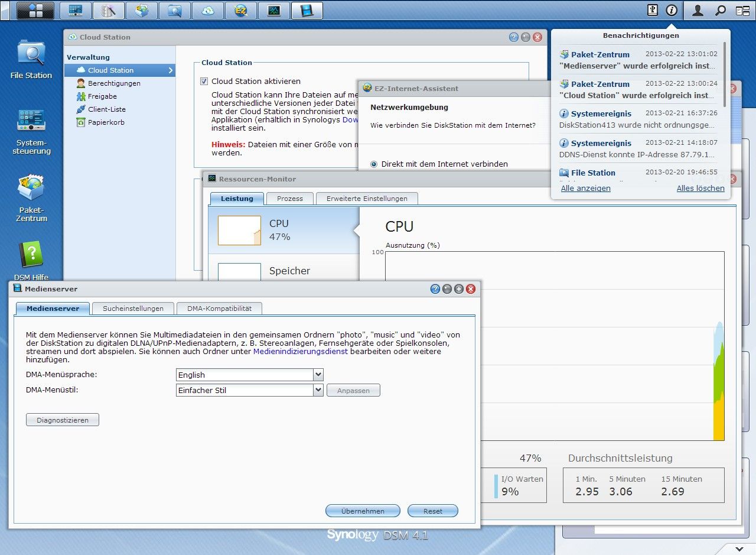Select the Resource Monitor taskbar icon
Image resolution: width=756 pixels, height=555 pixels.
(x=274, y=10)
